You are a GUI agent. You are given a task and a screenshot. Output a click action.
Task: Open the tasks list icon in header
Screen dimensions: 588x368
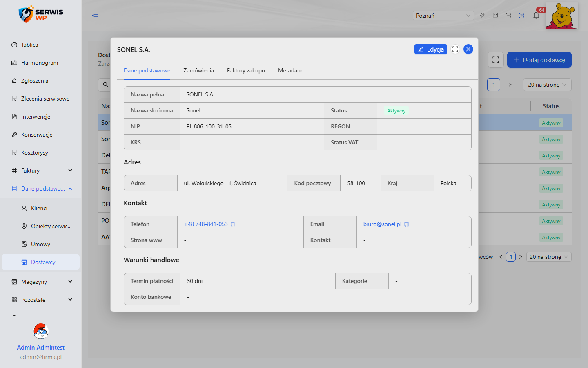[495, 16]
